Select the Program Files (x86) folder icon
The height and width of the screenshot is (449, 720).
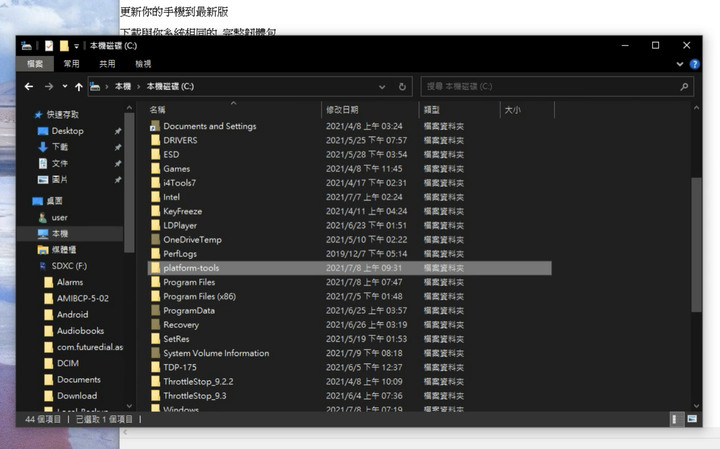coord(155,296)
